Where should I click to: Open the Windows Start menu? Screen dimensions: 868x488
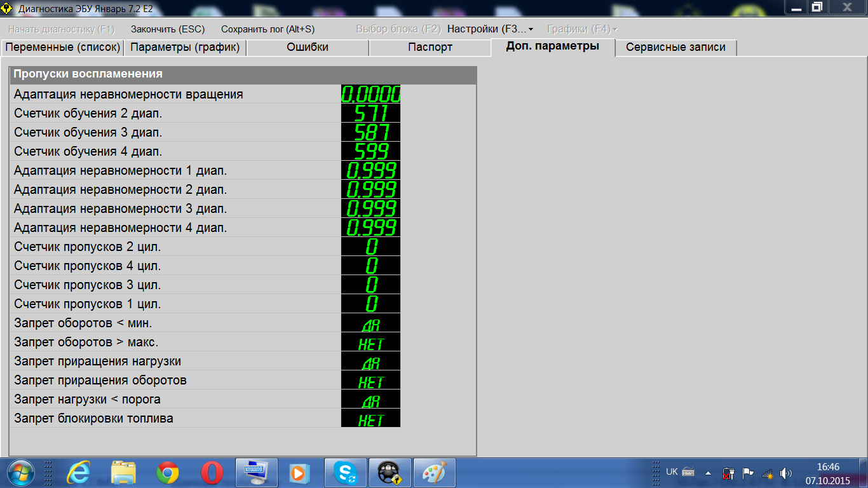[21, 473]
